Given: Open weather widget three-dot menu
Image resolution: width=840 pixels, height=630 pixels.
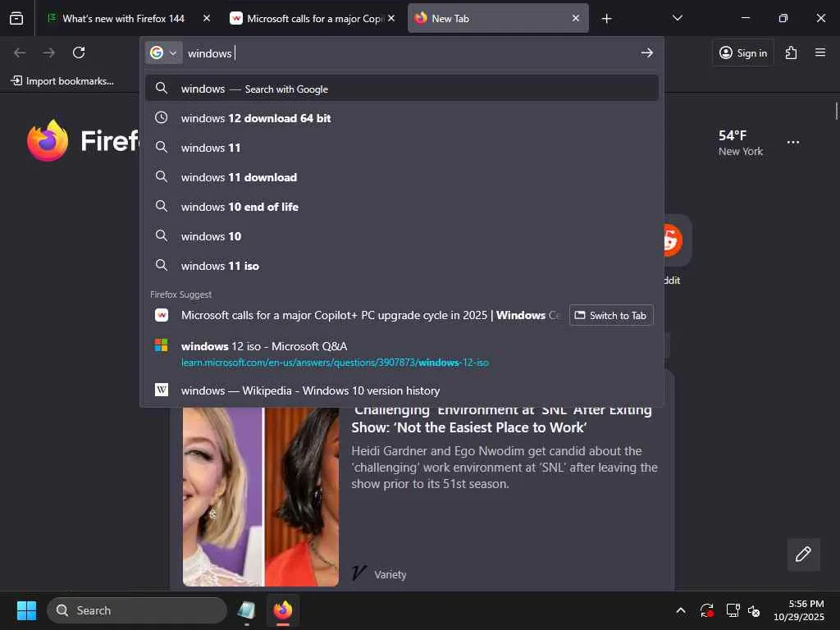Looking at the screenshot, I should click(x=793, y=143).
